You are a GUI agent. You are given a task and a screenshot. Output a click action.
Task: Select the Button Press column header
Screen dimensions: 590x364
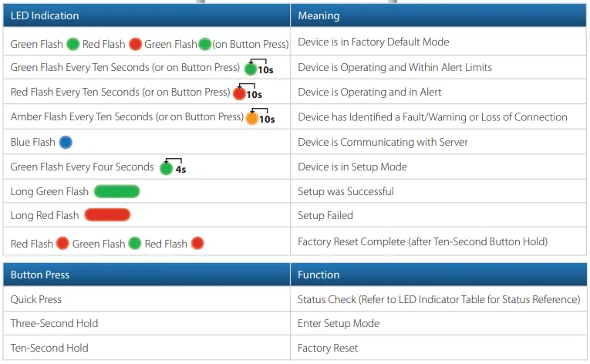tap(40, 275)
